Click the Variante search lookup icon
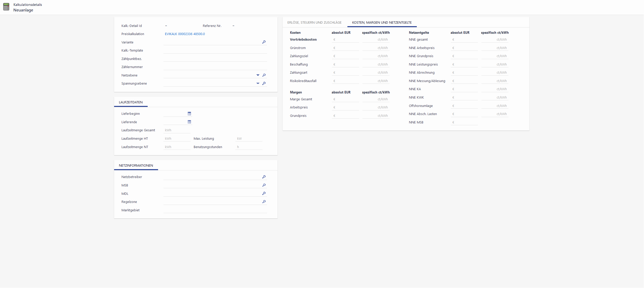 (x=264, y=42)
